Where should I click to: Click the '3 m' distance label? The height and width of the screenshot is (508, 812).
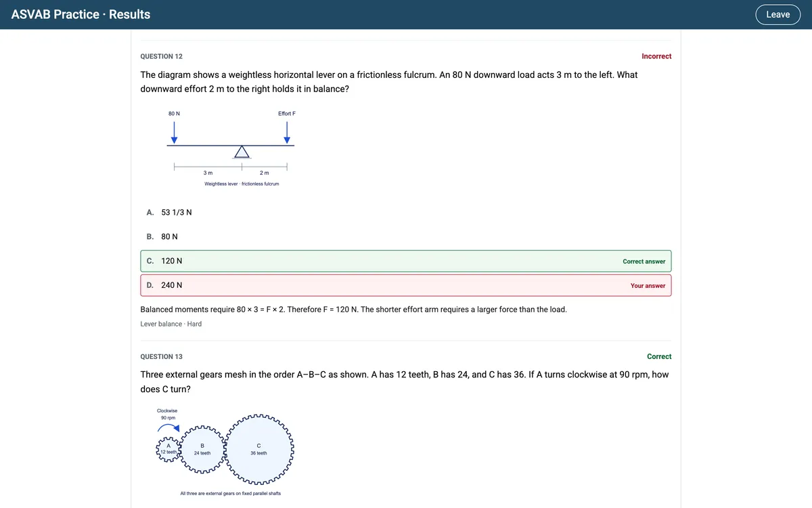[x=208, y=173]
